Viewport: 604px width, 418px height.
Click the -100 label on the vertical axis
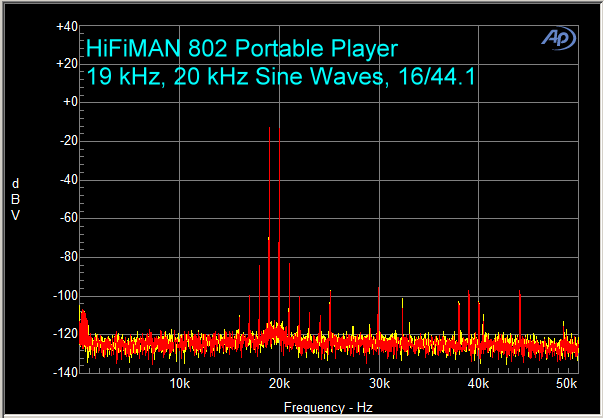point(66,296)
